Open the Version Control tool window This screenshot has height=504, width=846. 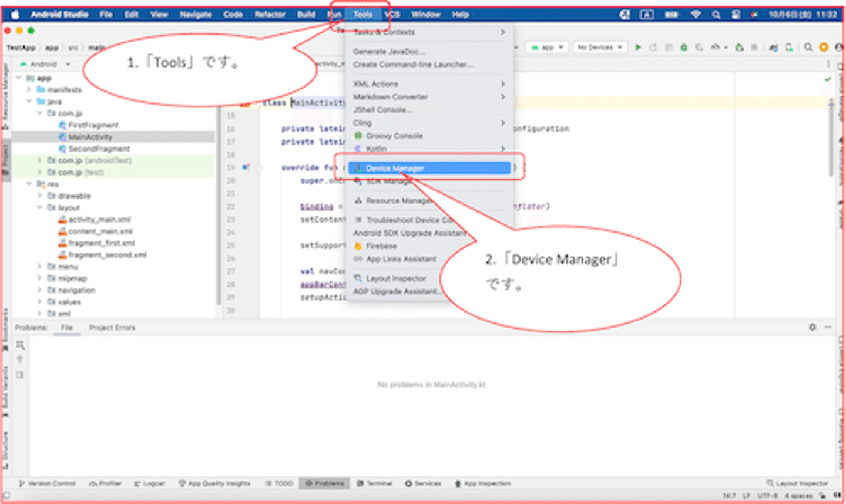48,483
